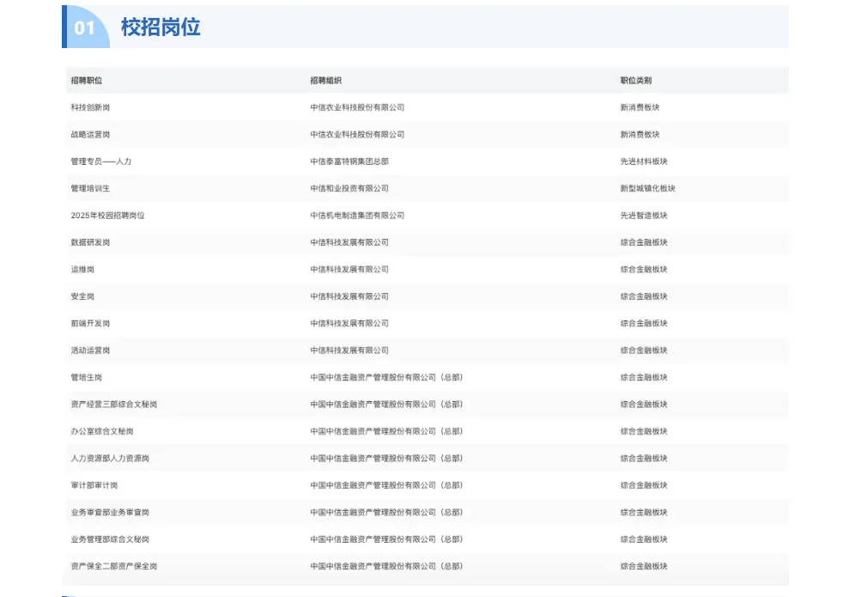The image size is (868, 597).
Task: Click the 先进材料板块 category cell
Action: click(644, 161)
